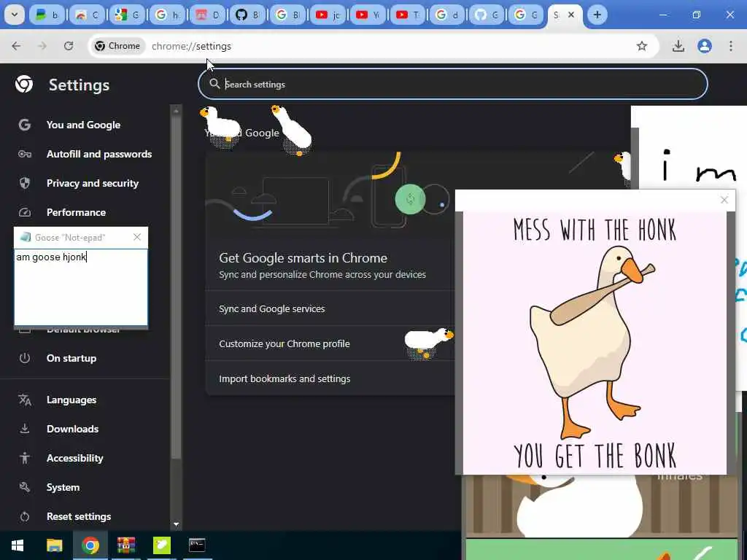Click the accessibility person icon

[24, 458]
